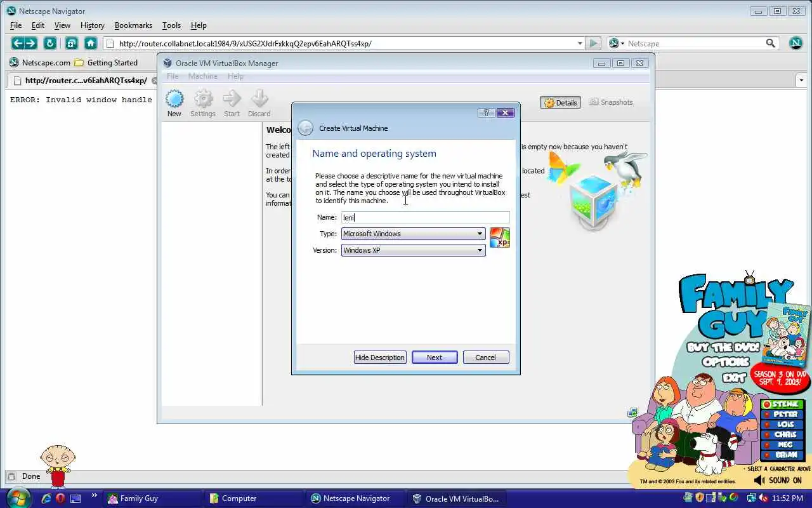Click the security shield tray icon
812x508 pixels.
tap(700, 498)
